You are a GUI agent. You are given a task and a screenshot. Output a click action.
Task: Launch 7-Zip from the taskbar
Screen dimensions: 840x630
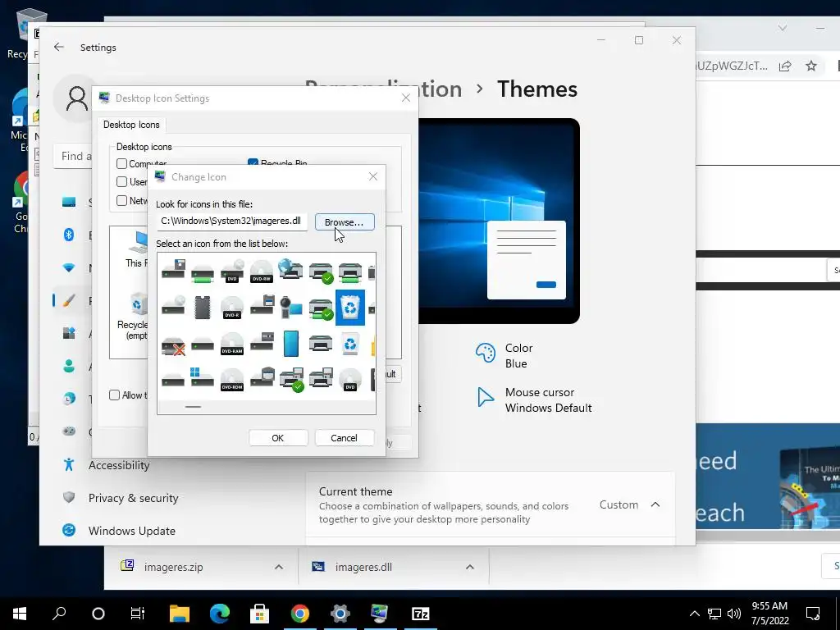click(x=420, y=614)
